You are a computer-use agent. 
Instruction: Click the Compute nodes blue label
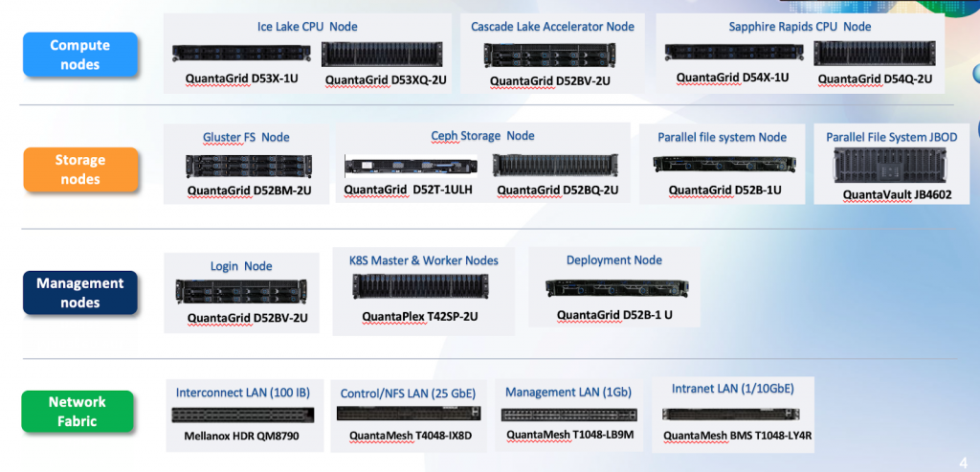pos(80,55)
